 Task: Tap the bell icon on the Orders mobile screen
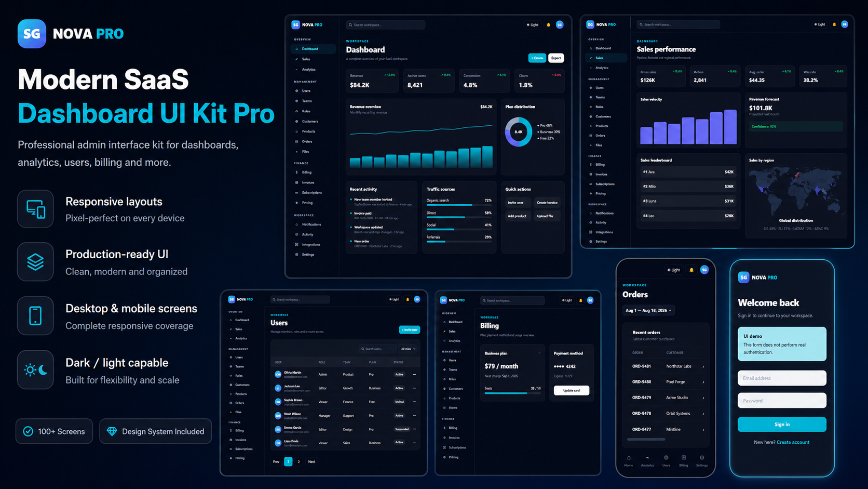coord(691,270)
